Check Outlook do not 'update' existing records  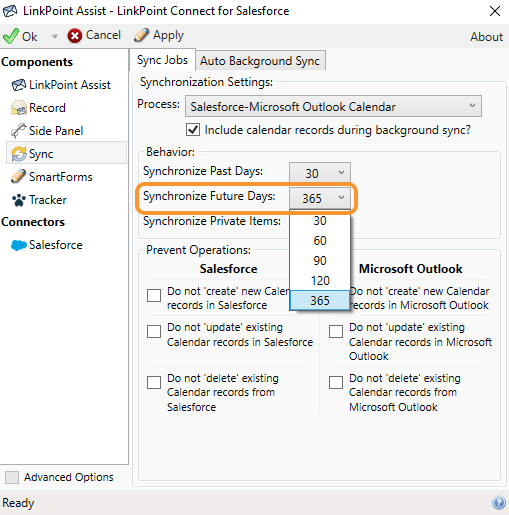coord(336,331)
